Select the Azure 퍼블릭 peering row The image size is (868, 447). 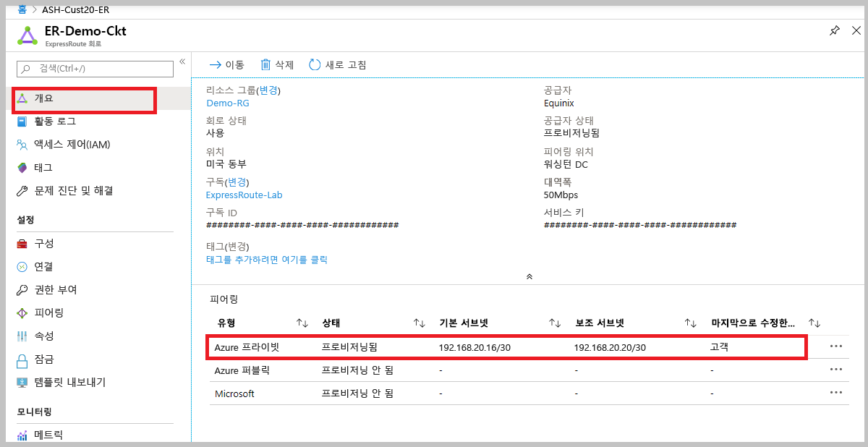(x=529, y=370)
